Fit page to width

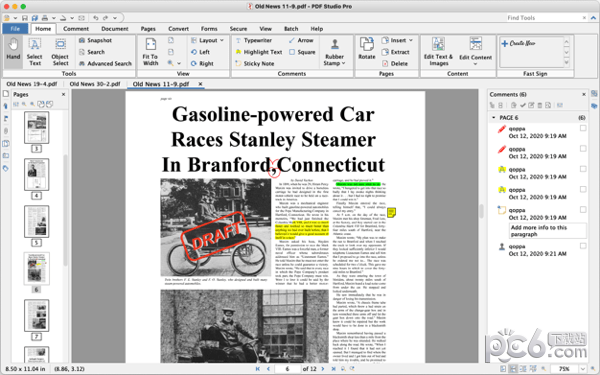point(150,52)
